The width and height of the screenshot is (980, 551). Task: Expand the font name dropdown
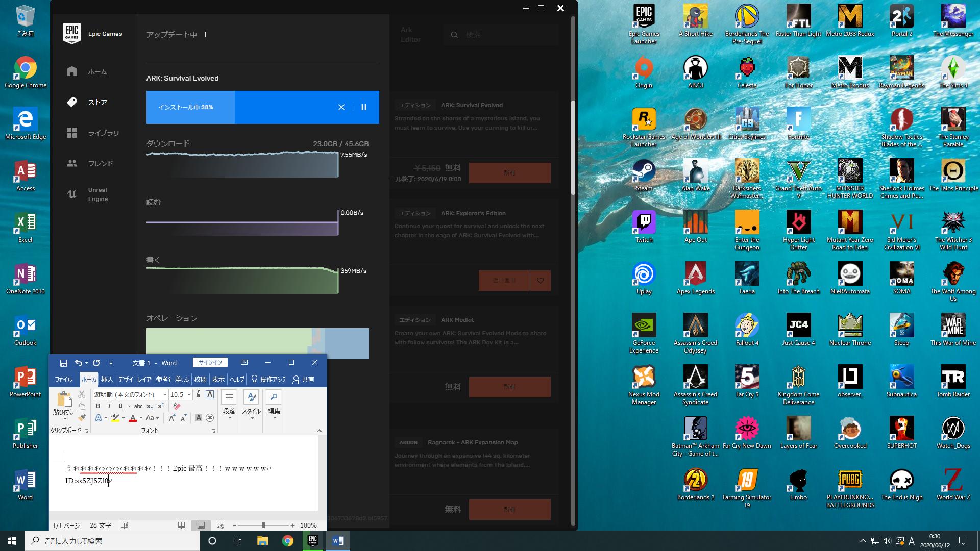coord(165,395)
